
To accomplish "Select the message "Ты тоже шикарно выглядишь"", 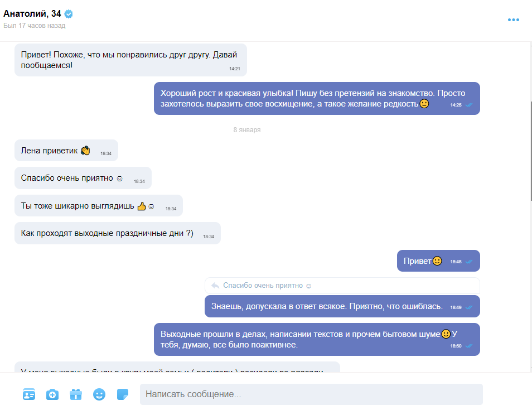I will pos(98,206).
